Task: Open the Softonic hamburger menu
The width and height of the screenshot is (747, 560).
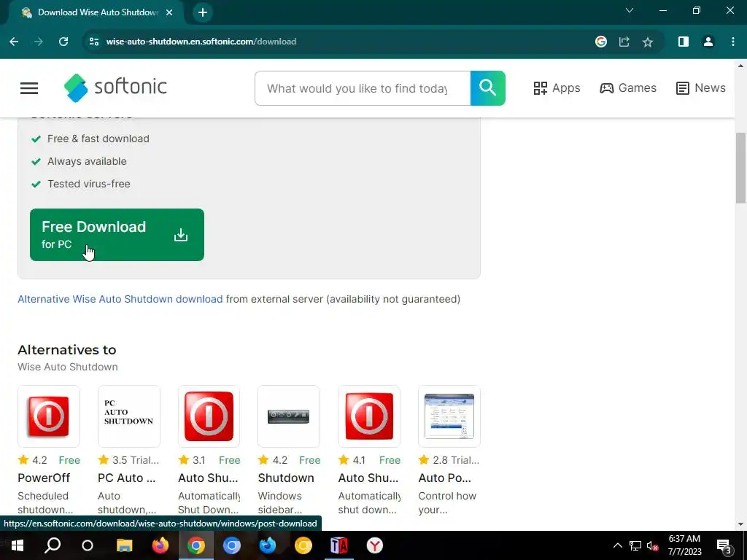Action: click(x=29, y=88)
